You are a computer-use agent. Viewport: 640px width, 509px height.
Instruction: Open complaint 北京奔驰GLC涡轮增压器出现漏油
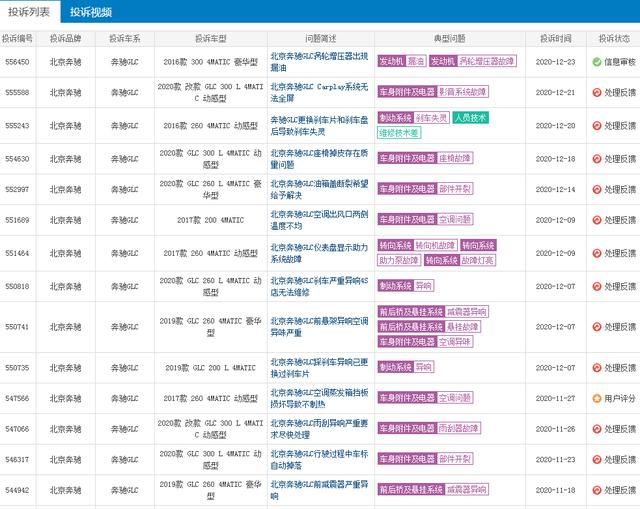tap(319, 62)
